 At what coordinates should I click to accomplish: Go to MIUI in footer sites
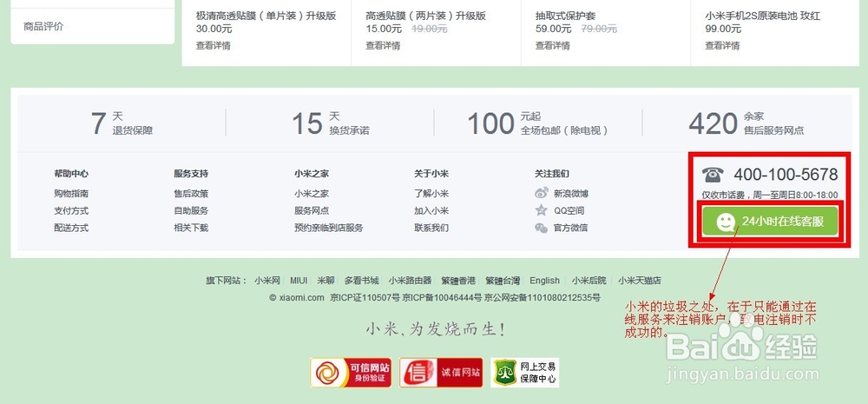point(299,281)
